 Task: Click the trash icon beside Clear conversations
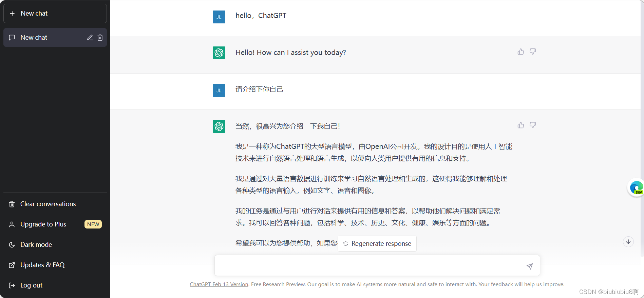[x=12, y=204]
